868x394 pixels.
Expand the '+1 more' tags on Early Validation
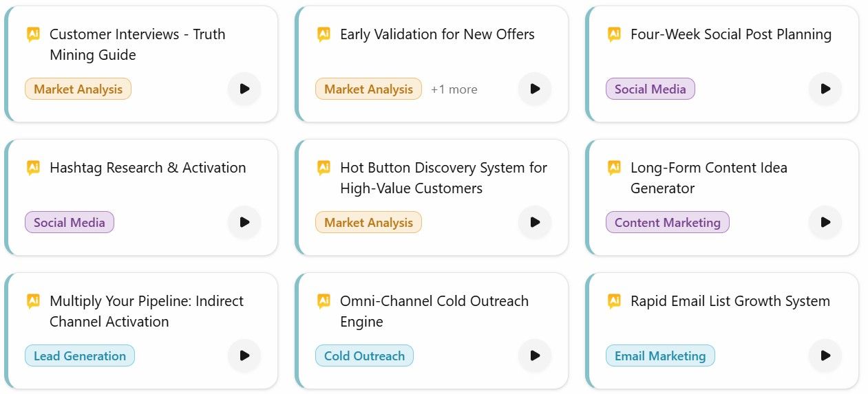(454, 89)
